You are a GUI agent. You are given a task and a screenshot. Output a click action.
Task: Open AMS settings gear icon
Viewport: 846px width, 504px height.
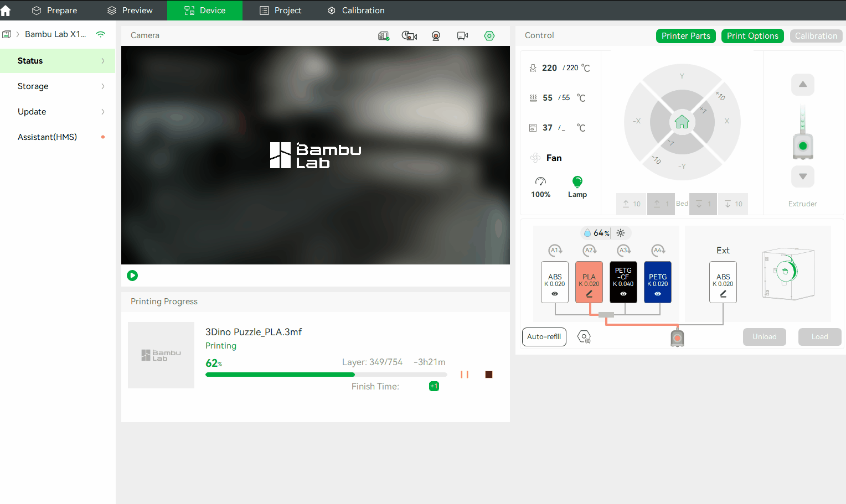(584, 336)
